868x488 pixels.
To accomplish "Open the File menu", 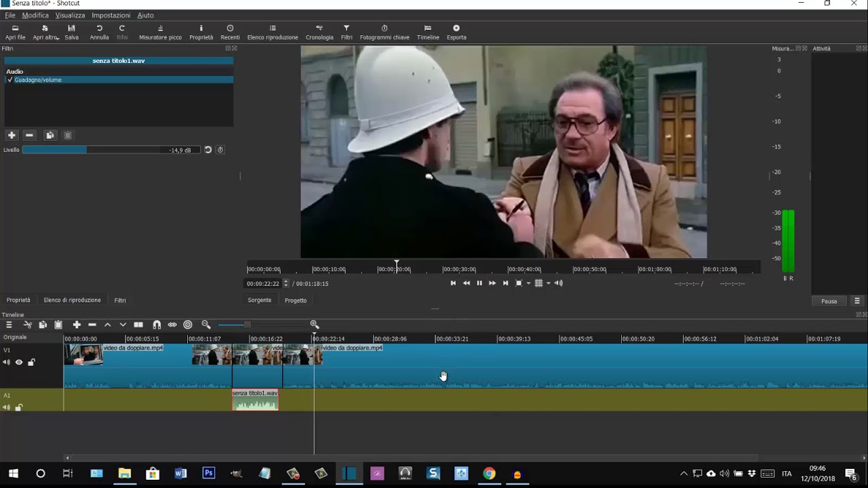I will pyautogui.click(x=10, y=15).
